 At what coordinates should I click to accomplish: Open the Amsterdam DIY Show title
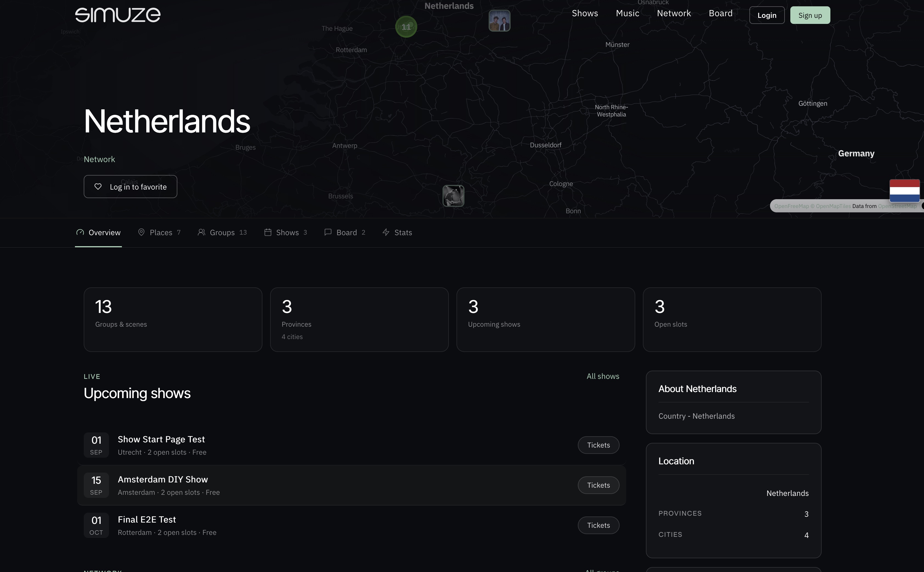point(163,479)
